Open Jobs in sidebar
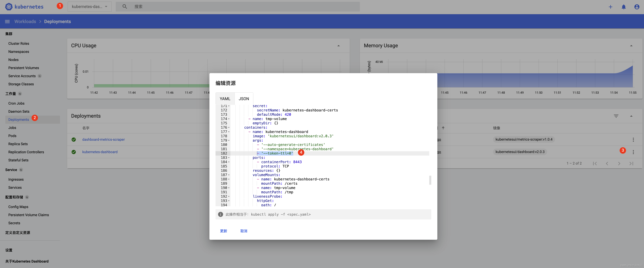This screenshot has height=268, width=644. click(x=12, y=128)
